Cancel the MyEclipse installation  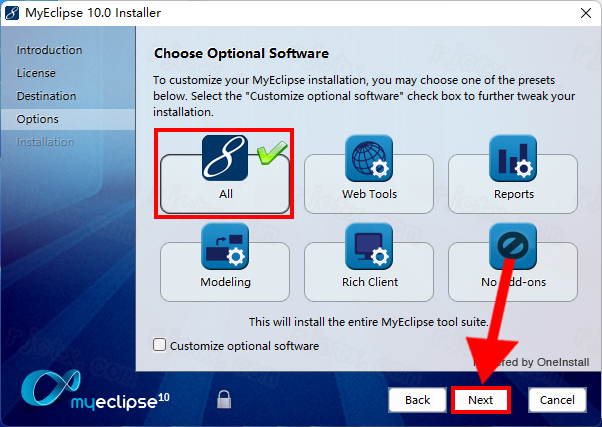(557, 400)
